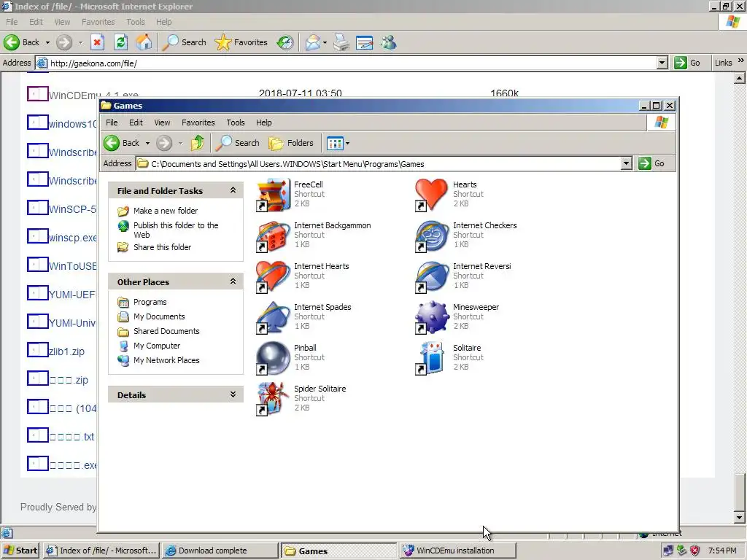Click Back in Internet Explorer toolbar
747x560 pixels.
pyautogui.click(x=22, y=42)
